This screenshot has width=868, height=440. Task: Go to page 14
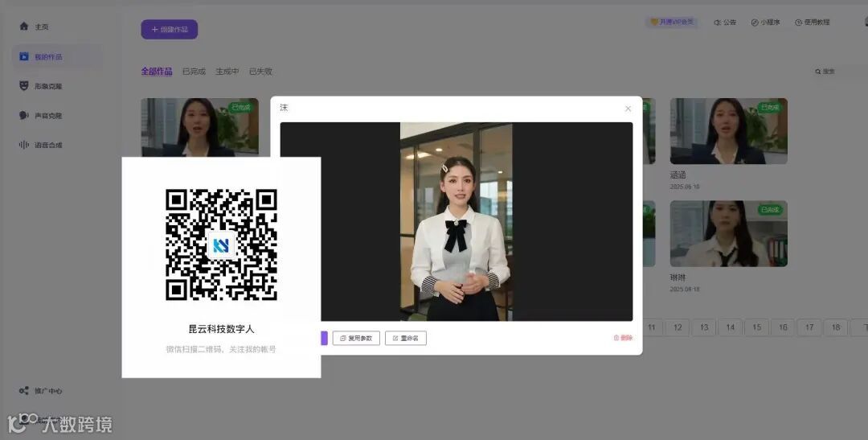[730, 327]
